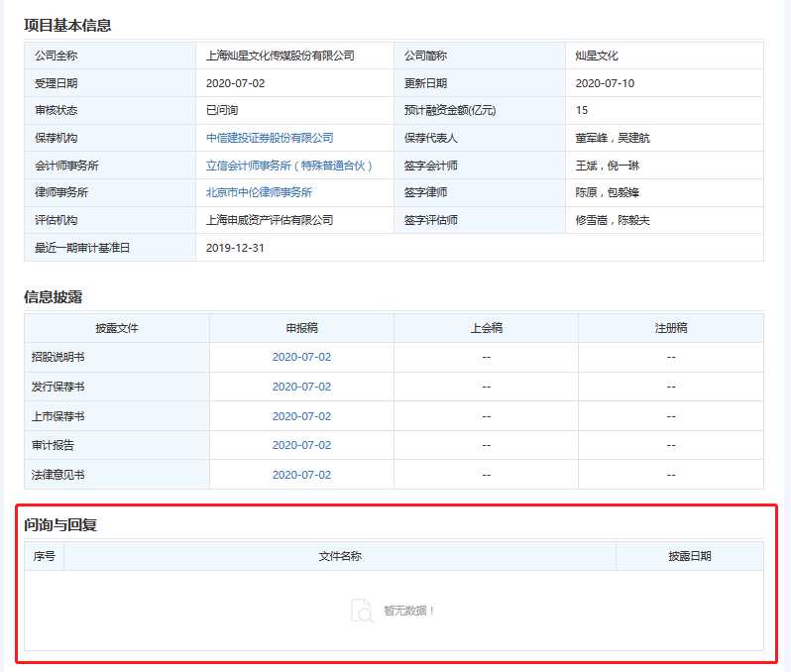Click the 签字评估师 field label

431,220
